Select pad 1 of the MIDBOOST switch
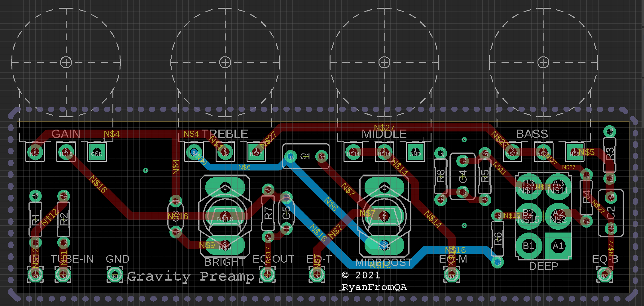The height and width of the screenshot is (306, 644). click(x=384, y=188)
